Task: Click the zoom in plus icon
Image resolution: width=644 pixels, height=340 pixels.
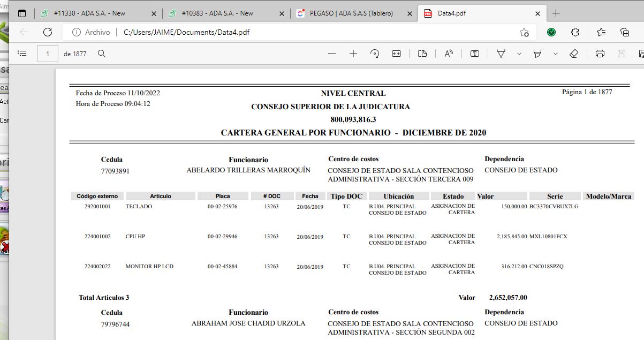Action: pyautogui.click(x=353, y=54)
